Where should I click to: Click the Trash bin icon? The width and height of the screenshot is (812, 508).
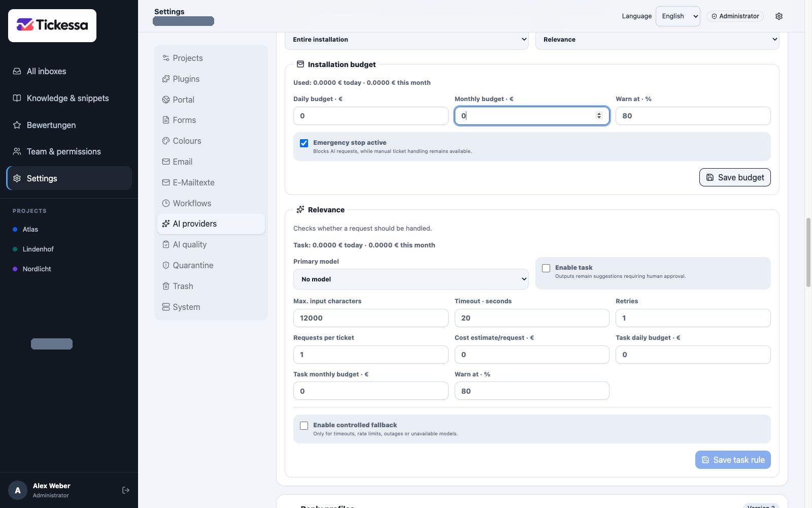pyautogui.click(x=166, y=286)
